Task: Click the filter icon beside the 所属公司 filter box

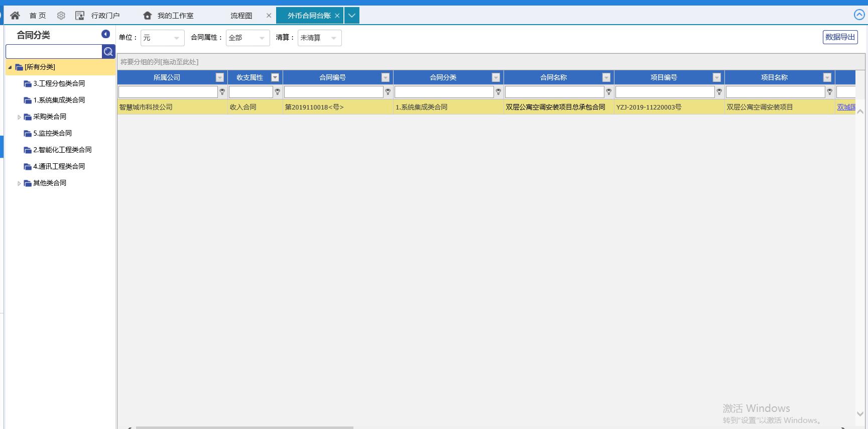Action: tap(222, 92)
